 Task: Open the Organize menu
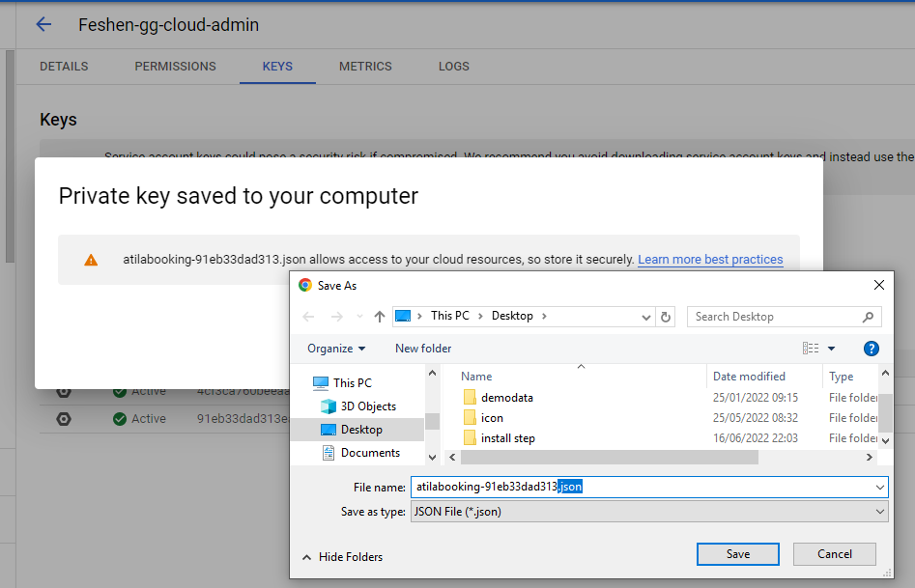pos(336,349)
